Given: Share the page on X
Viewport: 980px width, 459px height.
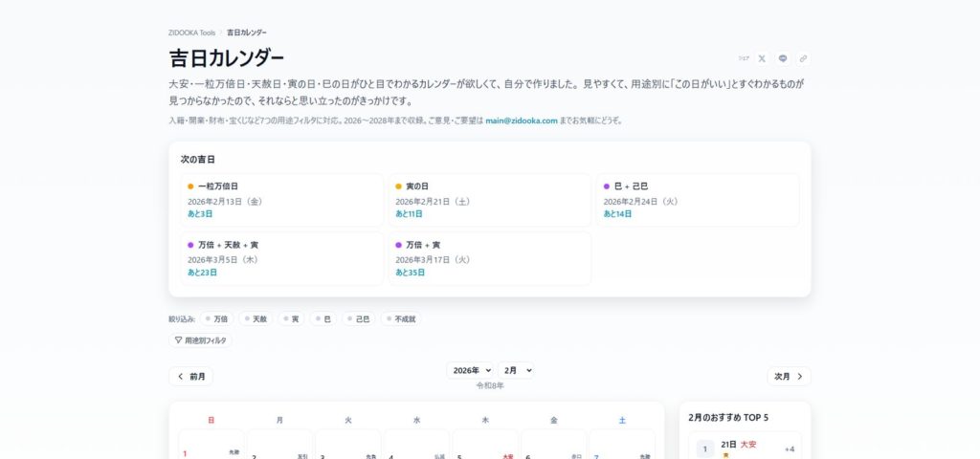Looking at the screenshot, I should (x=762, y=58).
